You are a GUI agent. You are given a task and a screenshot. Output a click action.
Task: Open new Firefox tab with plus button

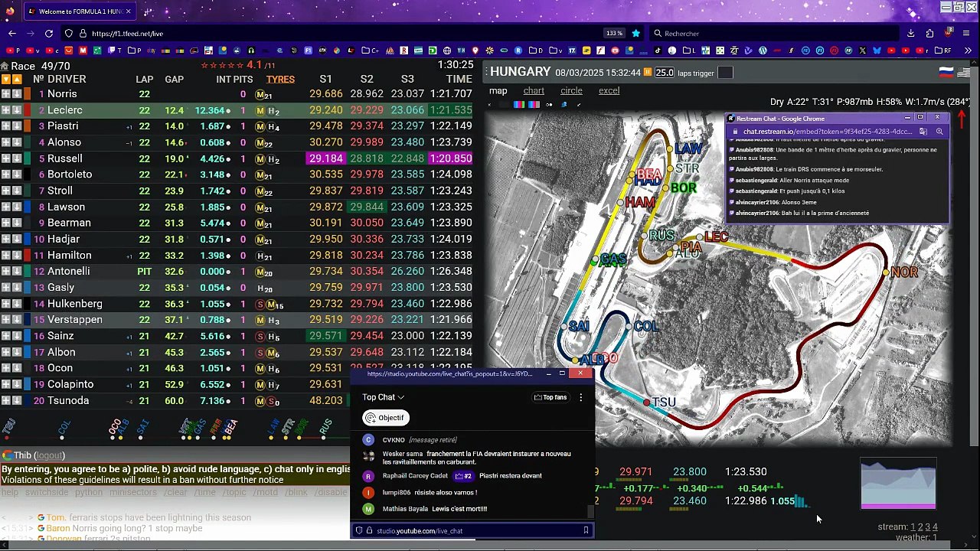(x=147, y=11)
